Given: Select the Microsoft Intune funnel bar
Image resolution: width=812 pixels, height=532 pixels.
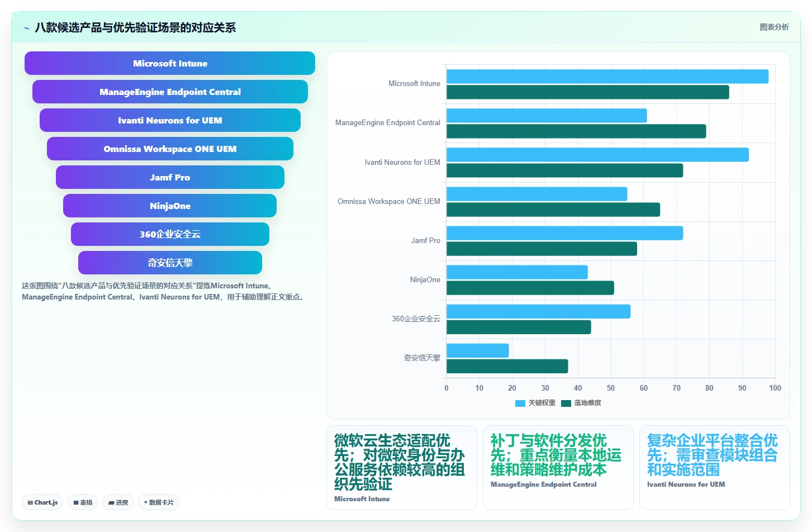Looking at the screenshot, I should pyautogui.click(x=170, y=63).
